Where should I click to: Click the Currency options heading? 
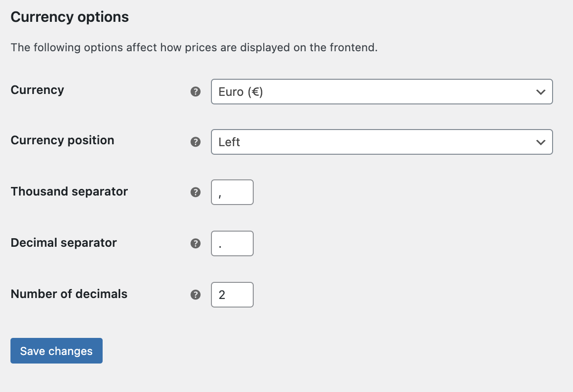click(x=69, y=17)
